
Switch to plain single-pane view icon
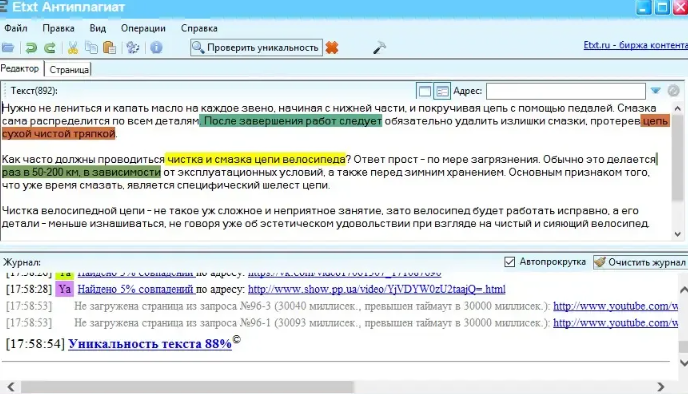(x=424, y=91)
